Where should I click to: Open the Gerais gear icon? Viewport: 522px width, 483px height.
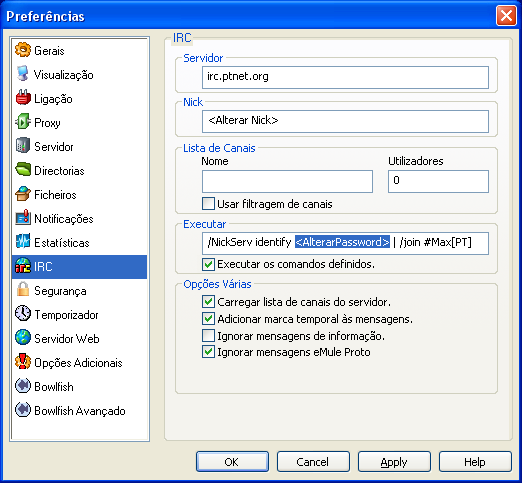(x=23, y=50)
